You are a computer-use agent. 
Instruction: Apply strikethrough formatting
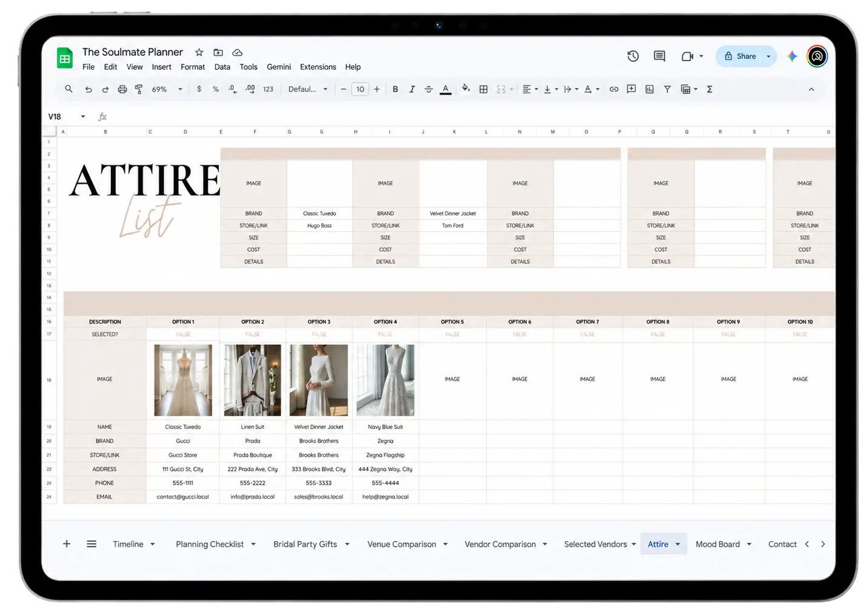click(429, 89)
